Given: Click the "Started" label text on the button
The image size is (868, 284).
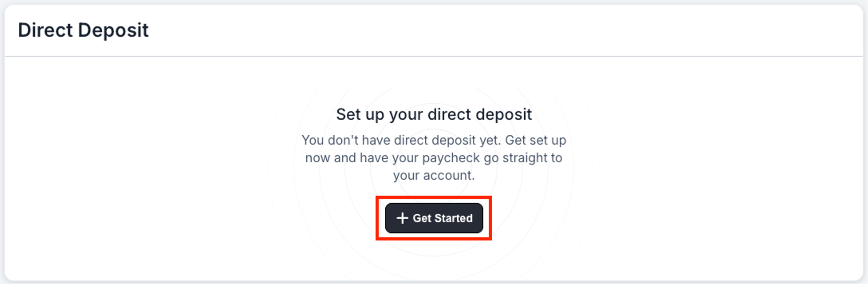Looking at the screenshot, I should [x=454, y=218].
